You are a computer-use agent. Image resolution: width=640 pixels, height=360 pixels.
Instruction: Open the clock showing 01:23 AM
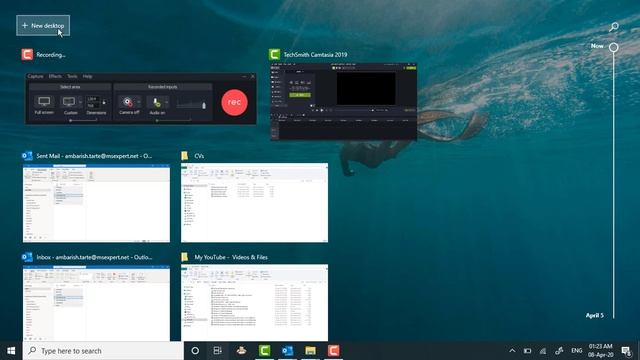[x=600, y=351]
